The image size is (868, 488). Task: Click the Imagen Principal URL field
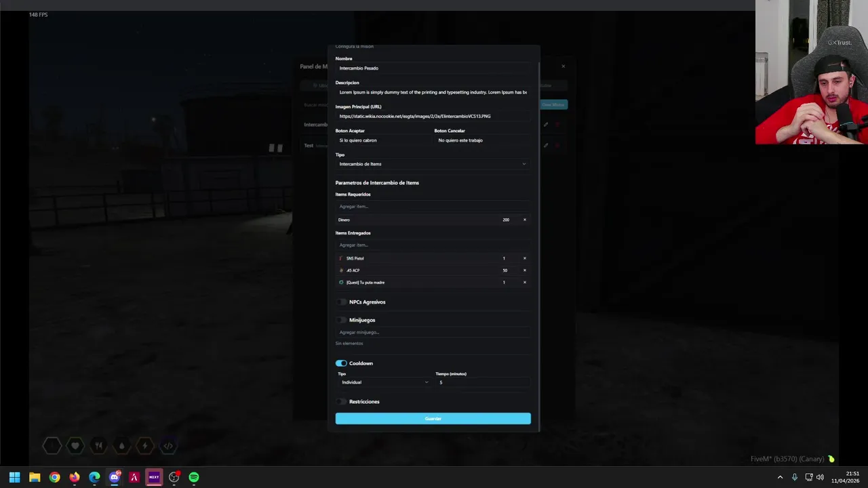coord(433,116)
